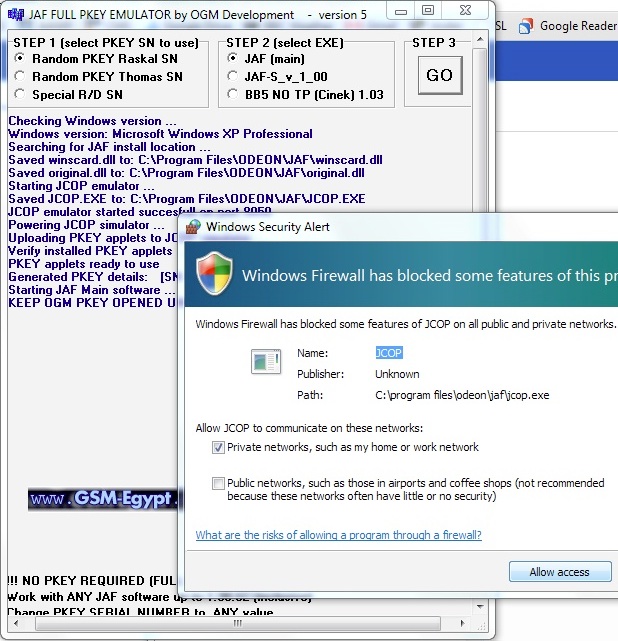Click 'PKEY applets ready to use' line

(x=84, y=264)
